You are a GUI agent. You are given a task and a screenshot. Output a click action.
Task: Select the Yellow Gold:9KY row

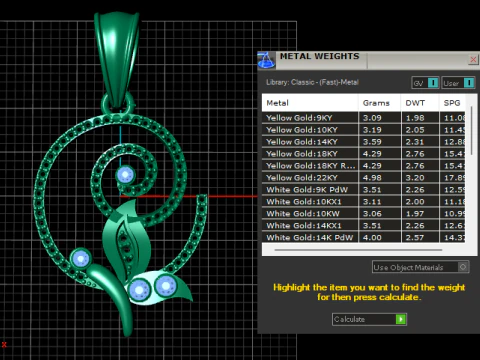point(363,118)
